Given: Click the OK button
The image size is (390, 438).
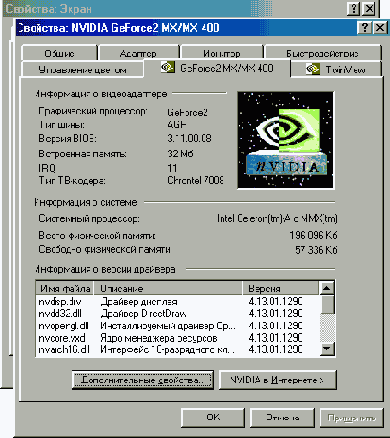Looking at the screenshot, I should coord(213,417).
